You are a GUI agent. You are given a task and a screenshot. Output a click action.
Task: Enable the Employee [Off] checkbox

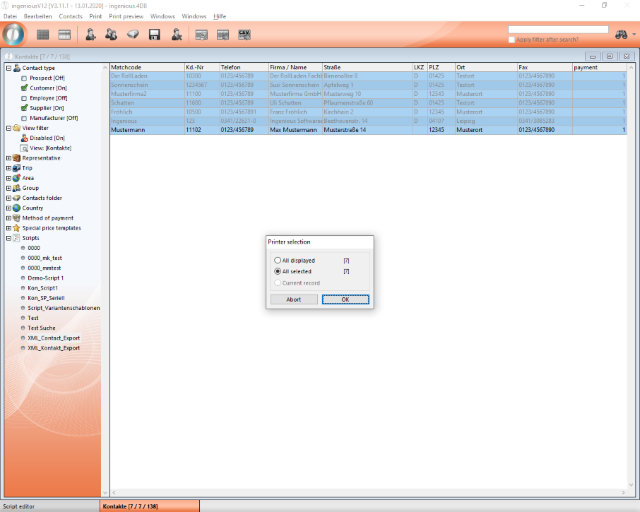point(24,98)
